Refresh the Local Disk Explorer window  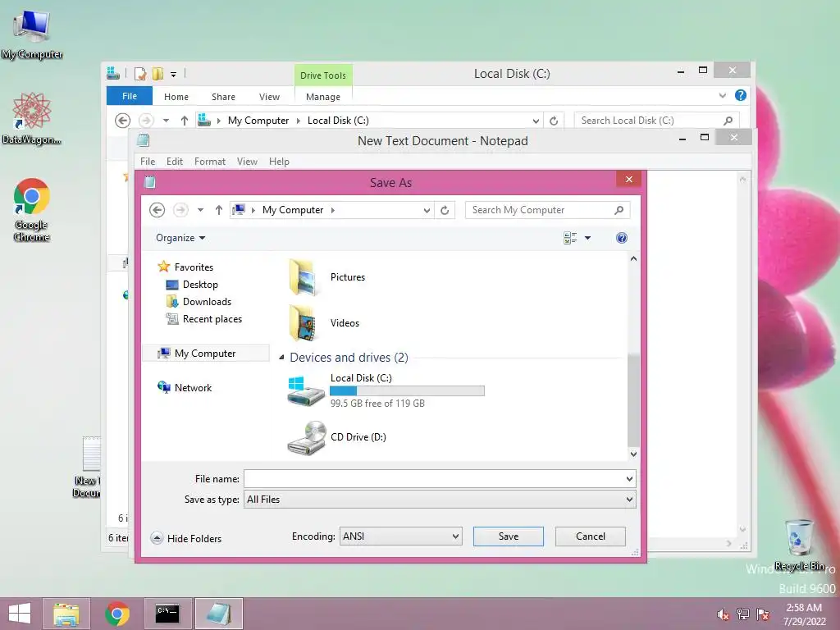[554, 121]
